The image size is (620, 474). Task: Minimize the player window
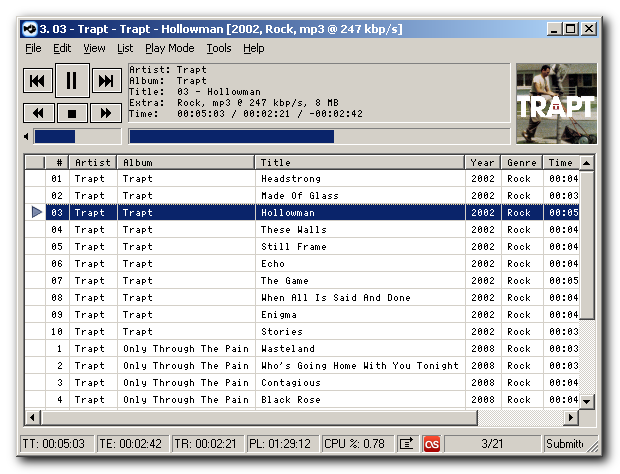point(554,29)
